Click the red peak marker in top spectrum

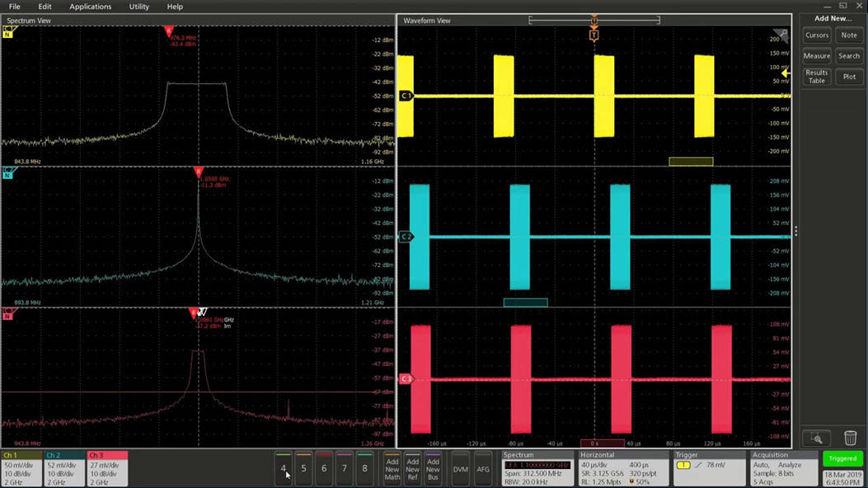coord(169,31)
